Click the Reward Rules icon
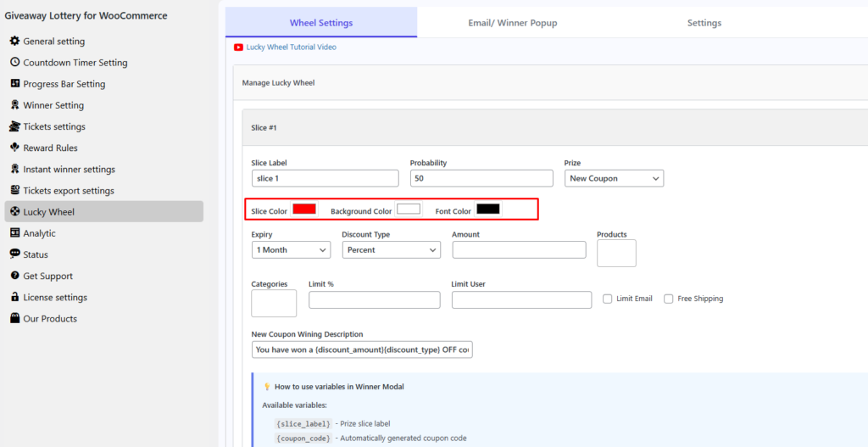This screenshot has width=868, height=447. [x=14, y=148]
